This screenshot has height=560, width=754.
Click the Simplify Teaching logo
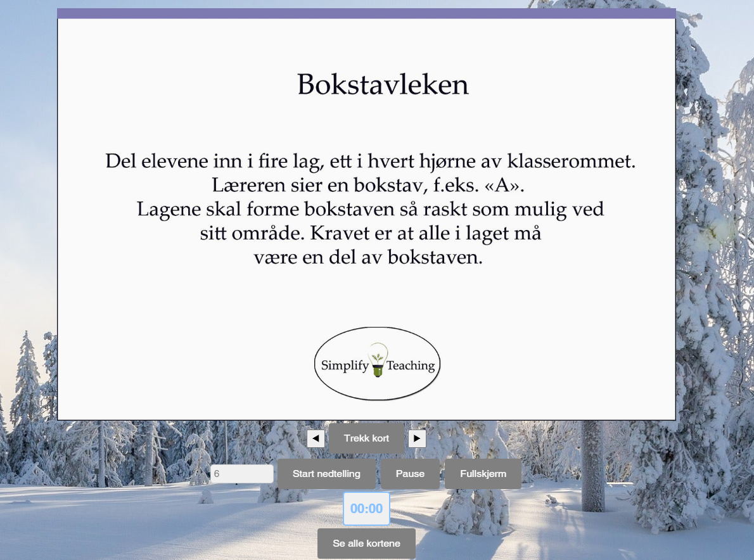(x=378, y=364)
